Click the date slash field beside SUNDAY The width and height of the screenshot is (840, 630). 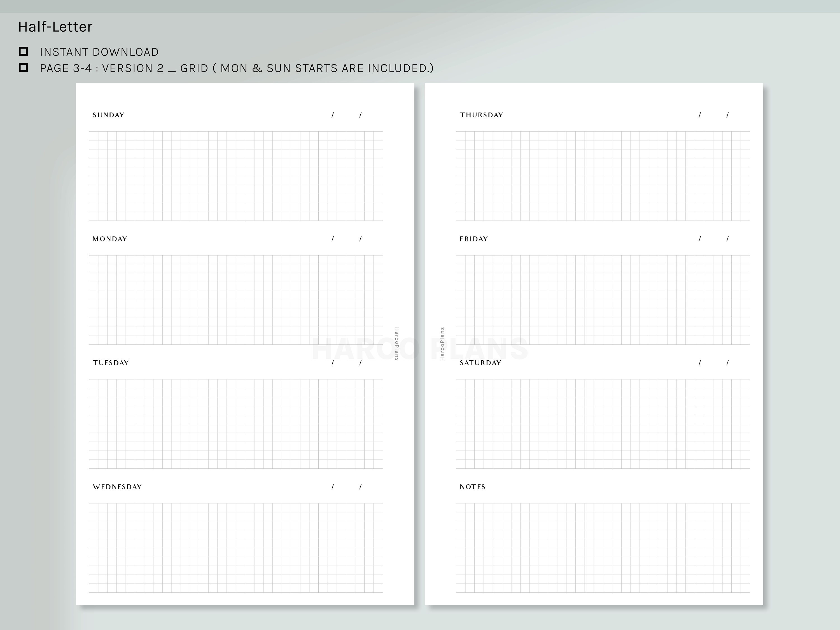(346, 115)
